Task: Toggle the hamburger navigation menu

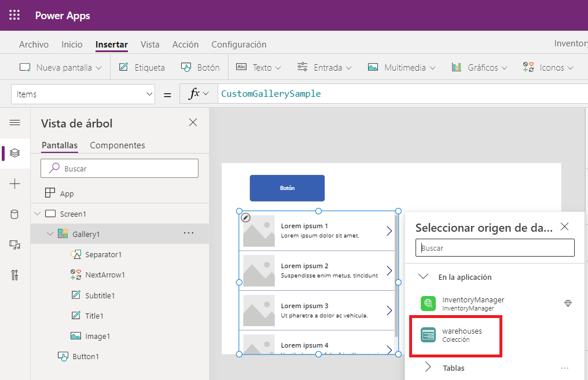Action: click(x=14, y=123)
